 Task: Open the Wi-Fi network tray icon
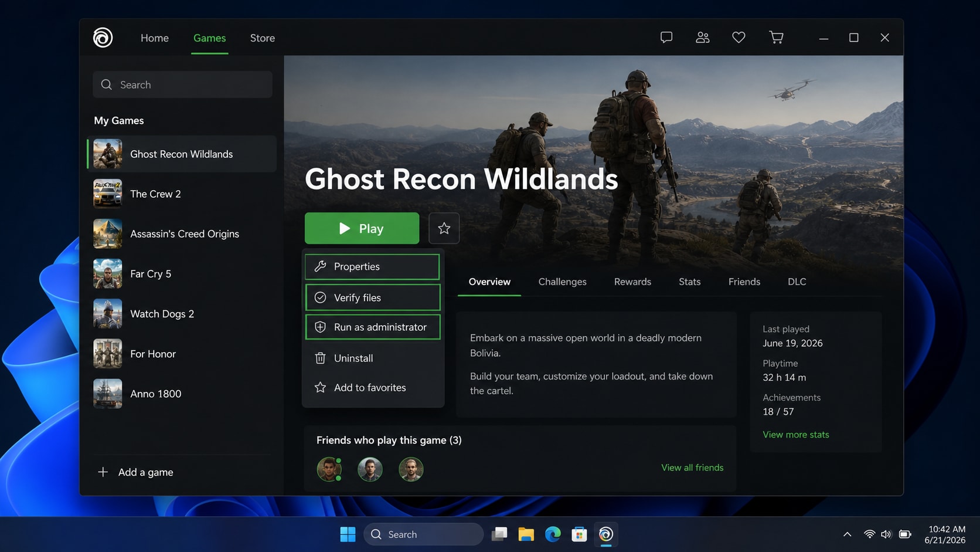(869, 534)
